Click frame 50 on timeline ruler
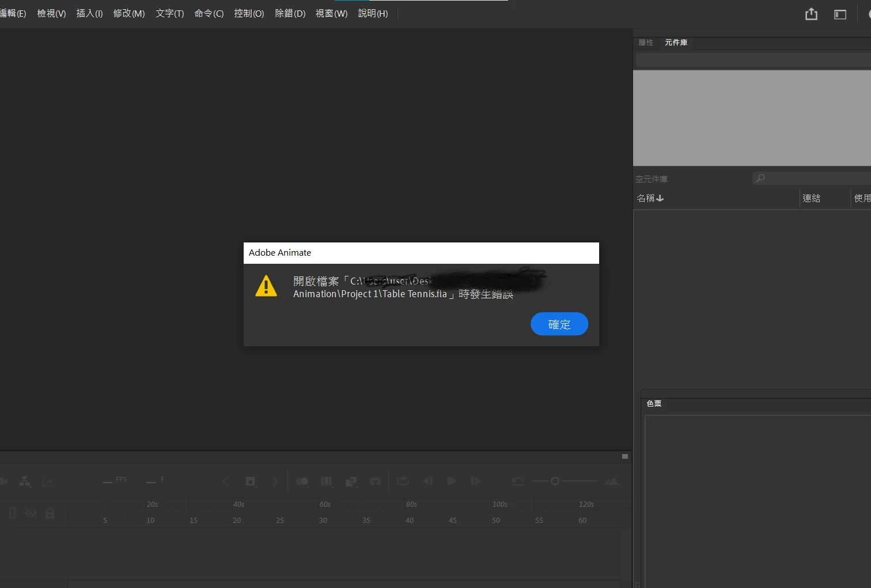Screen dimensions: 871x588 coord(496,521)
